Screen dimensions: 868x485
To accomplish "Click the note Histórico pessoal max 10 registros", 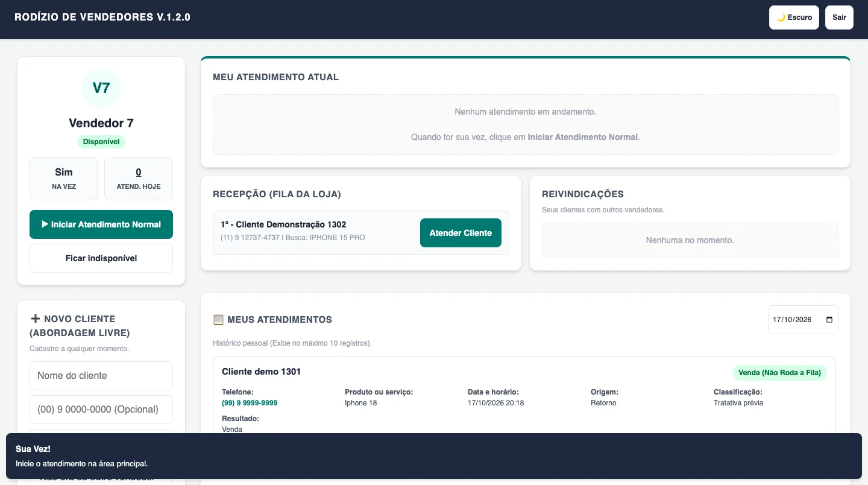I will [292, 343].
